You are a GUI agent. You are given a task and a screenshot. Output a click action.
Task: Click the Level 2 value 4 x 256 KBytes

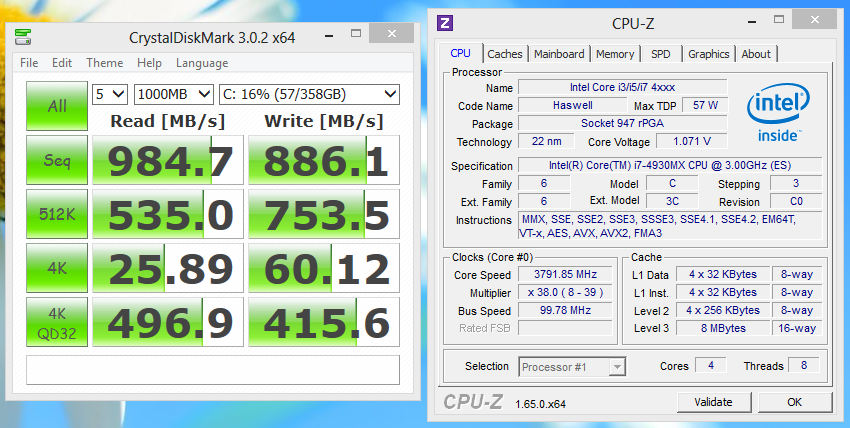pos(723,310)
